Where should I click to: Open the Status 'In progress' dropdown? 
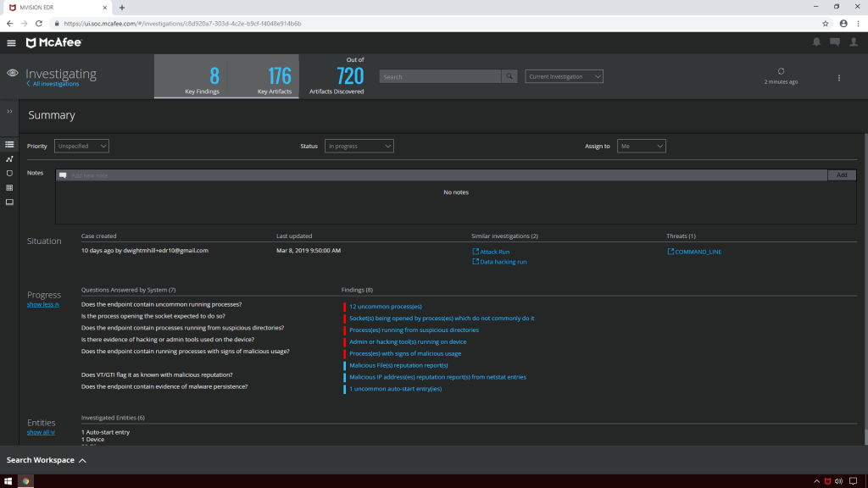click(x=359, y=146)
